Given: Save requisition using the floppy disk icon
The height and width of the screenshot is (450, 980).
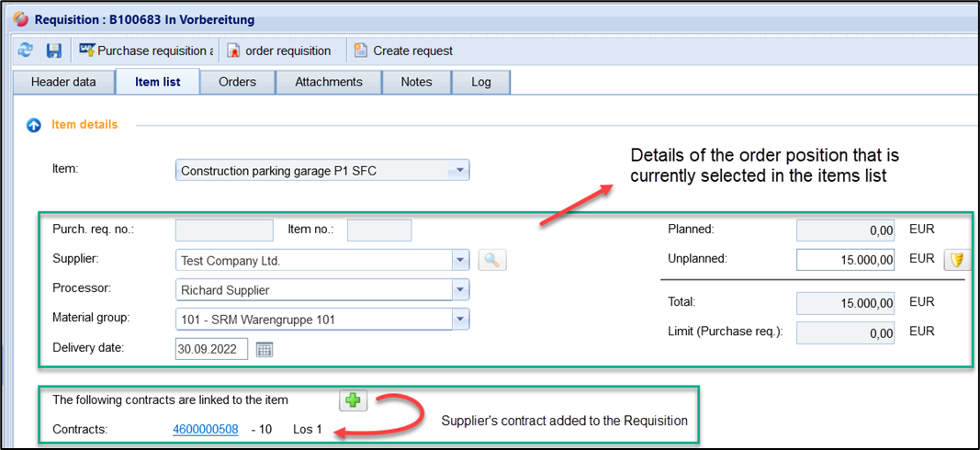Looking at the screenshot, I should 54,51.
